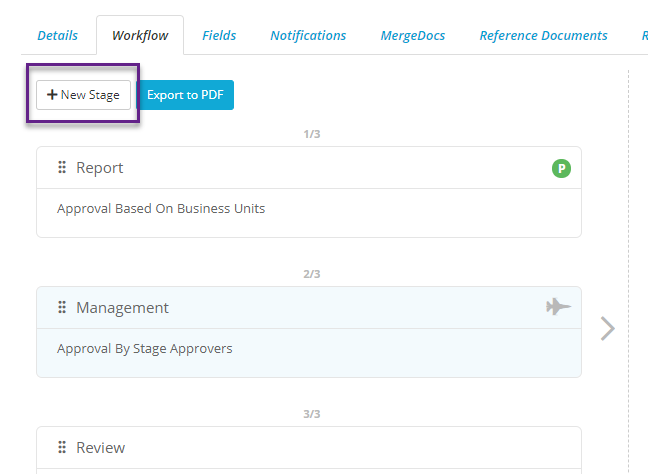The height and width of the screenshot is (474, 648).
Task: Click Export to PDF button
Action: pyautogui.click(x=185, y=95)
